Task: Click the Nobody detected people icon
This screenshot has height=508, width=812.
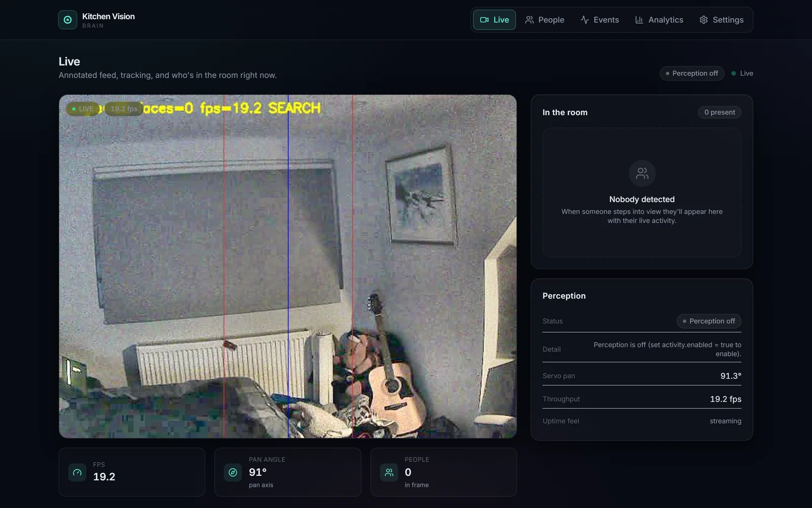Action: (642, 173)
